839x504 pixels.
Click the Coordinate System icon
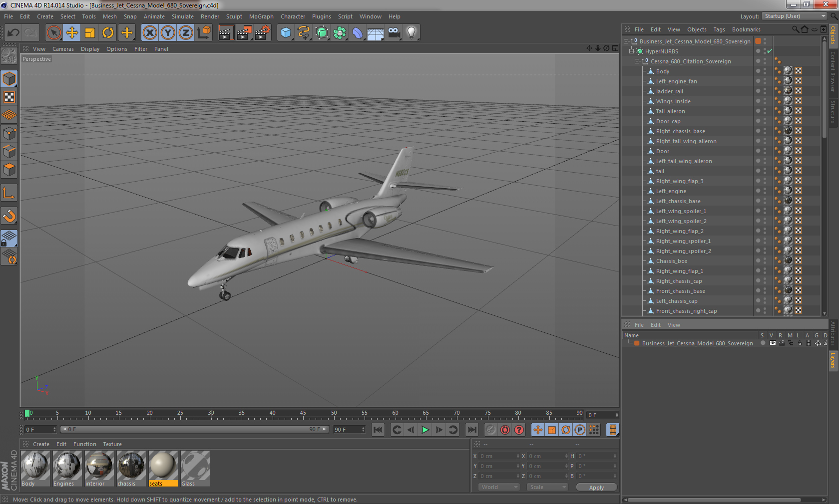[x=204, y=33]
